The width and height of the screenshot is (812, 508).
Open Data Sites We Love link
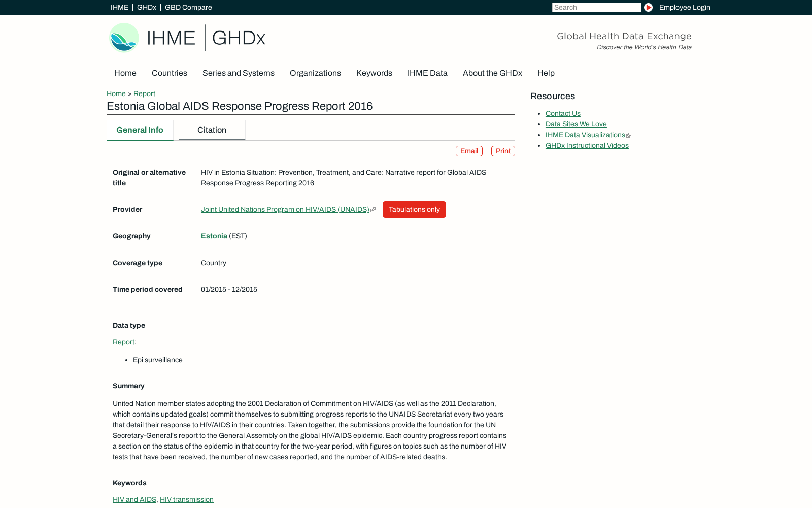pyautogui.click(x=576, y=124)
